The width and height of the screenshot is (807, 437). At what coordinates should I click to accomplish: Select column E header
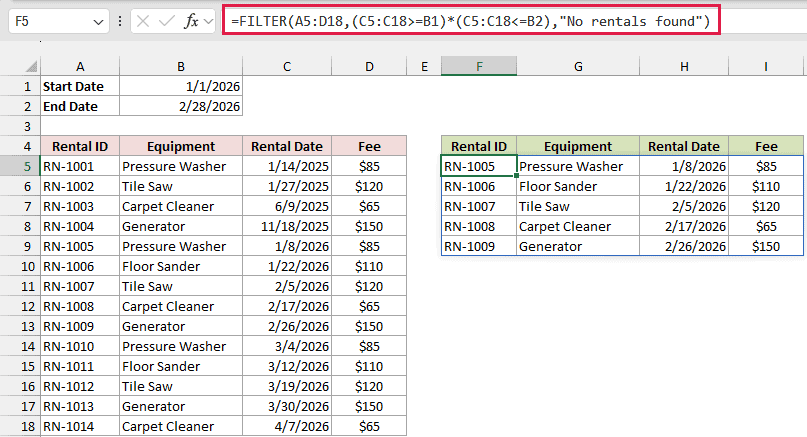424,66
